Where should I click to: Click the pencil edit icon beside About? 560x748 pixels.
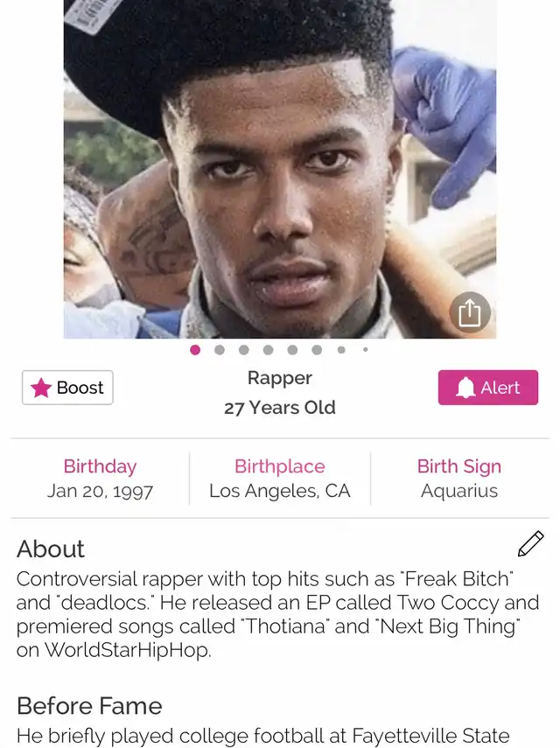pyautogui.click(x=530, y=544)
